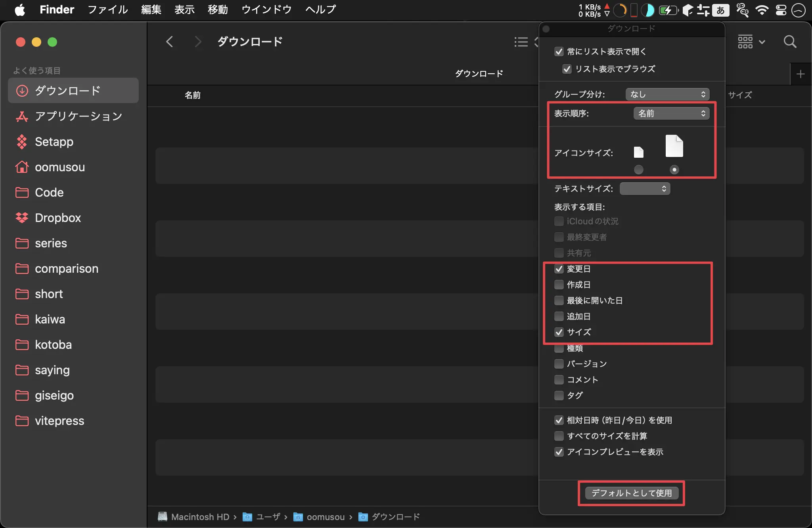812x528 pixels.
Task: Open the kaiwa folder
Action: coord(73,319)
